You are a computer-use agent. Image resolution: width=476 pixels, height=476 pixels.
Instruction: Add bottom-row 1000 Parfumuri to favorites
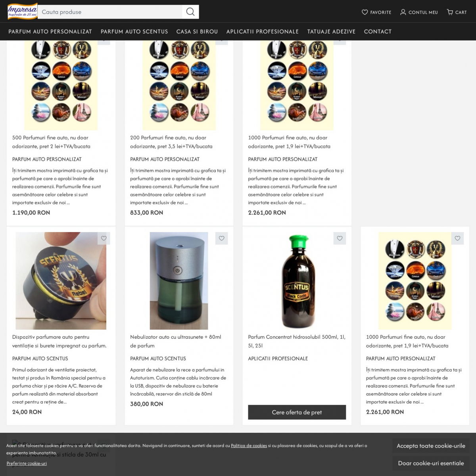pyautogui.click(x=457, y=238)
